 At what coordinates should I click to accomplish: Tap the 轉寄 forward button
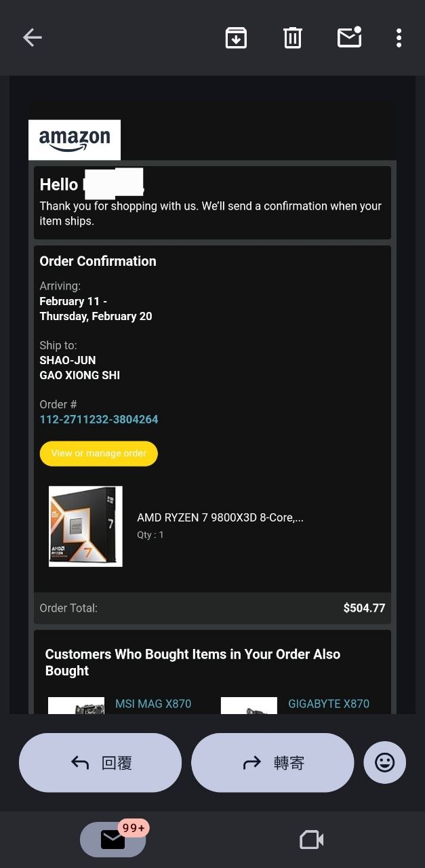[x=272, y=763]
